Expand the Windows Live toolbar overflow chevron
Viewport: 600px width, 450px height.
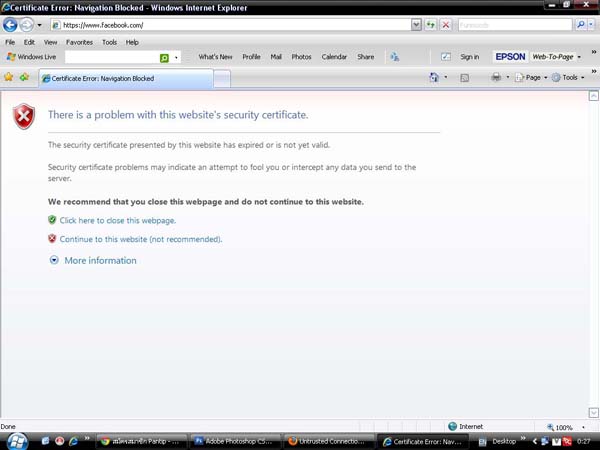tap(593, 52)
